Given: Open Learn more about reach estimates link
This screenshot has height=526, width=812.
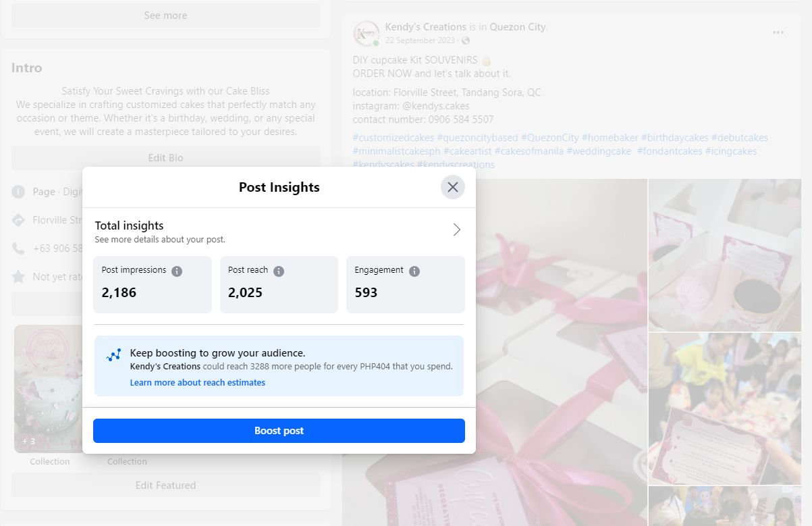Looking at the screenshot, I should [x=197, y=383].
